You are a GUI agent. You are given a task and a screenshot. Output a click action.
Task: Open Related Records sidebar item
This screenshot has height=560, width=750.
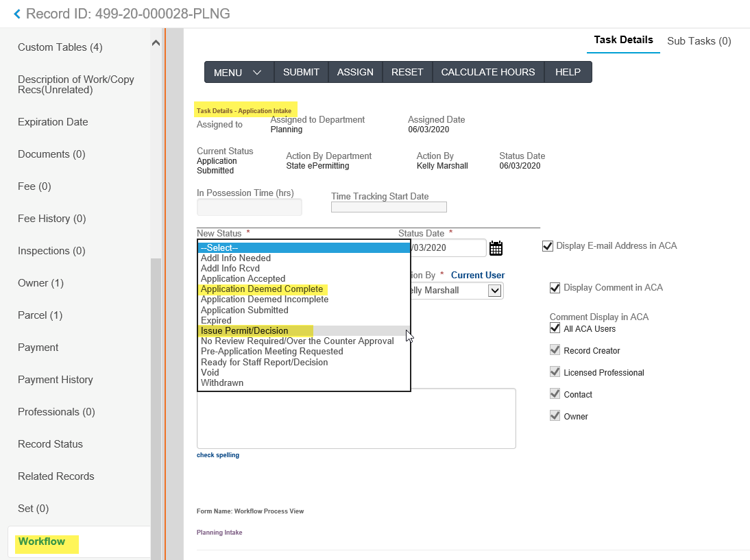click(56, 476)
